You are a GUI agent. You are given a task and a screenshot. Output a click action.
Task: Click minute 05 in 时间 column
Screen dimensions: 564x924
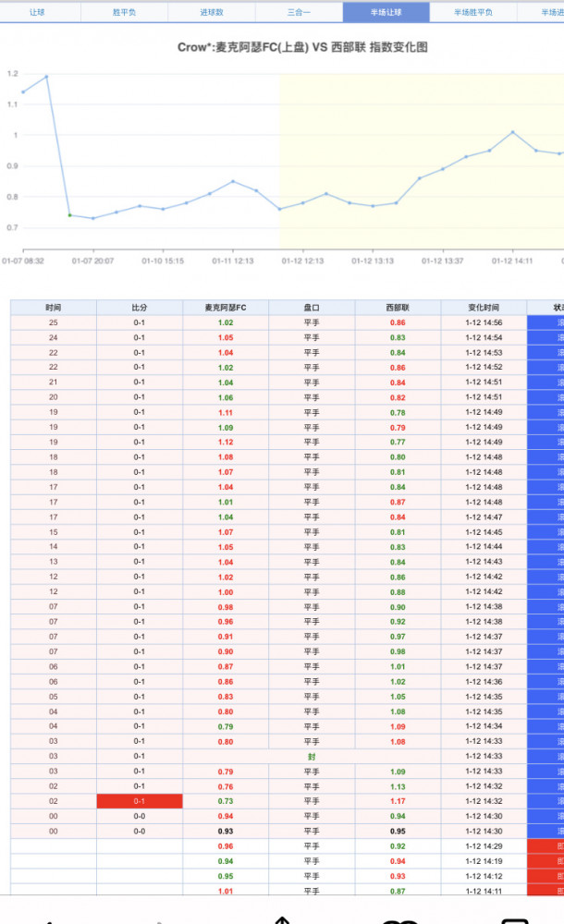54,697
